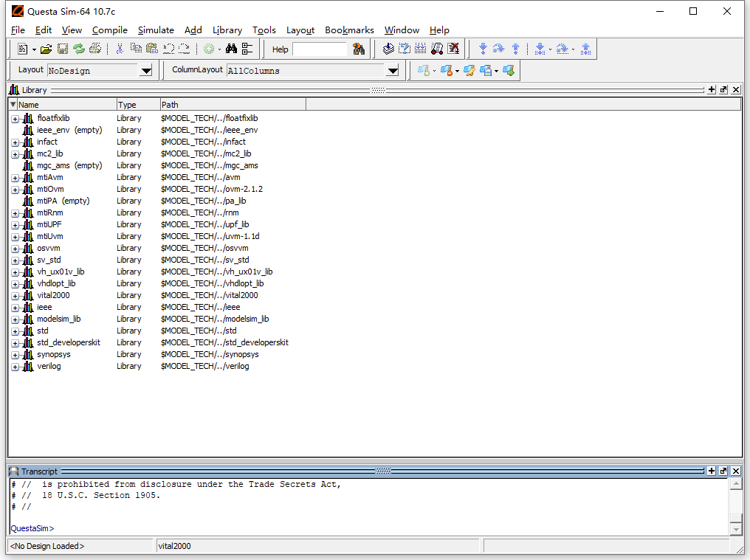
Task: Click the Open folder toolbar icon
Action: 46,49
